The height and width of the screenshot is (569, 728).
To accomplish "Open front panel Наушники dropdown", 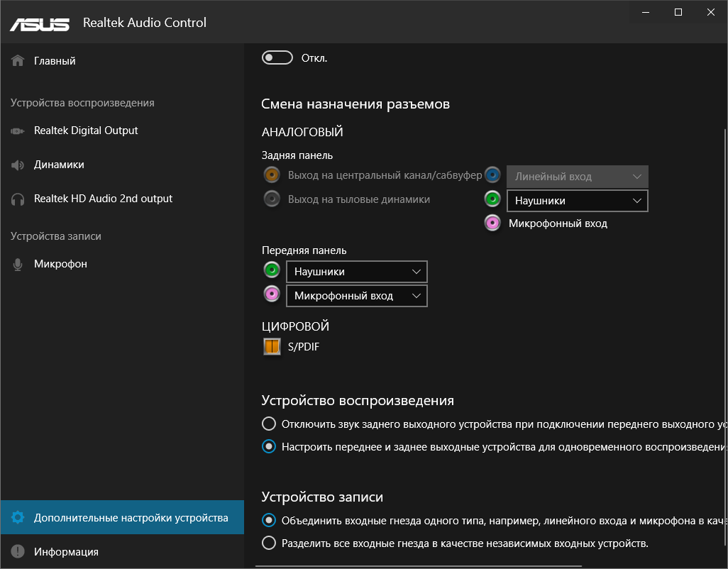I will tap(356, 272).
